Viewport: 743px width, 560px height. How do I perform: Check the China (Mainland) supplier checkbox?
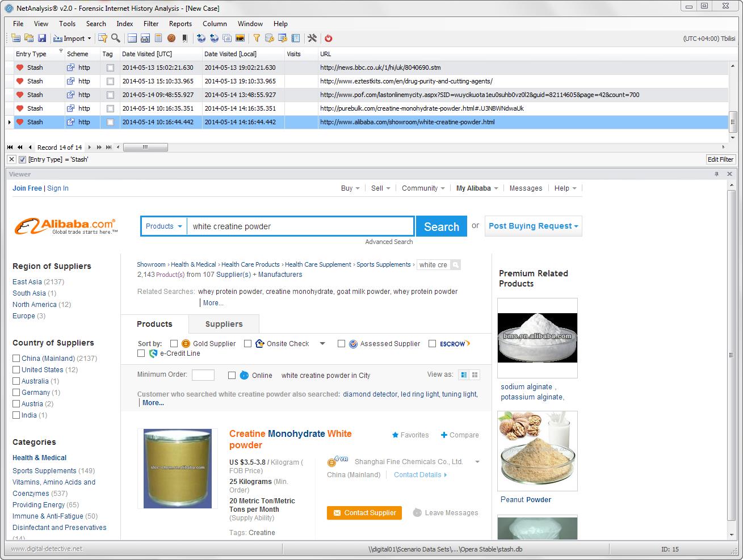click(16, 358)
